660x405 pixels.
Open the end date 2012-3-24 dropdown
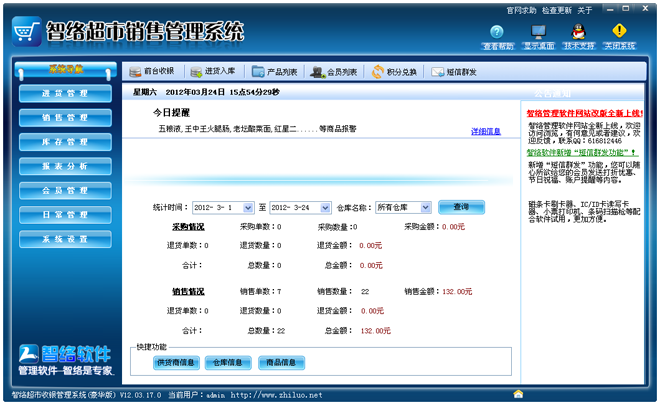325,208
